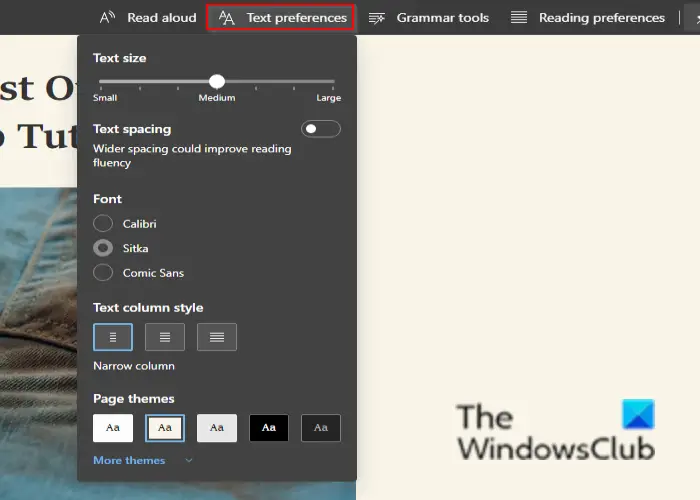The image size is (700, 500).
Task: Choose the black page theme swatch
Action: pyautogui.click(x=269, y=428)
